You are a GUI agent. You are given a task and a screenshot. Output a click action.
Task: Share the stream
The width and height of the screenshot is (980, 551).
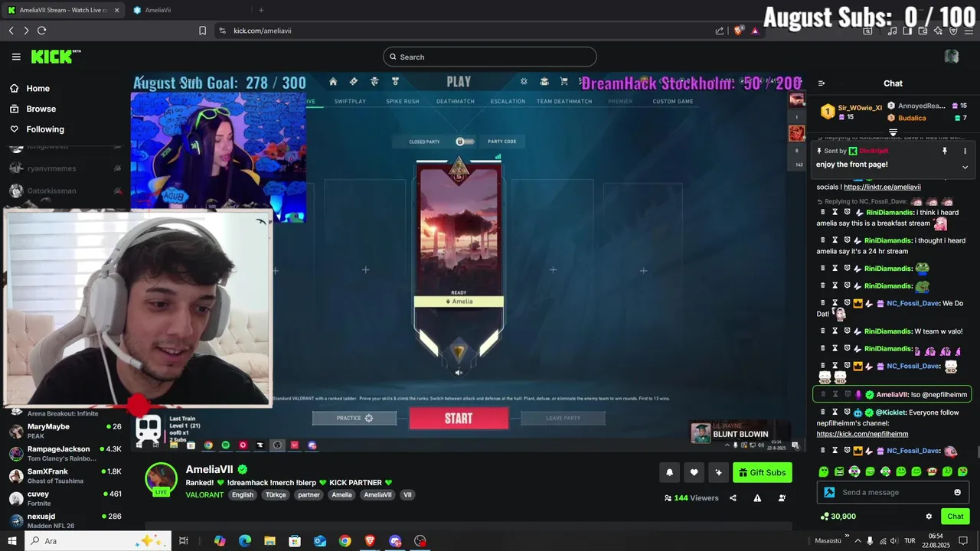click(x=733, y=498)
